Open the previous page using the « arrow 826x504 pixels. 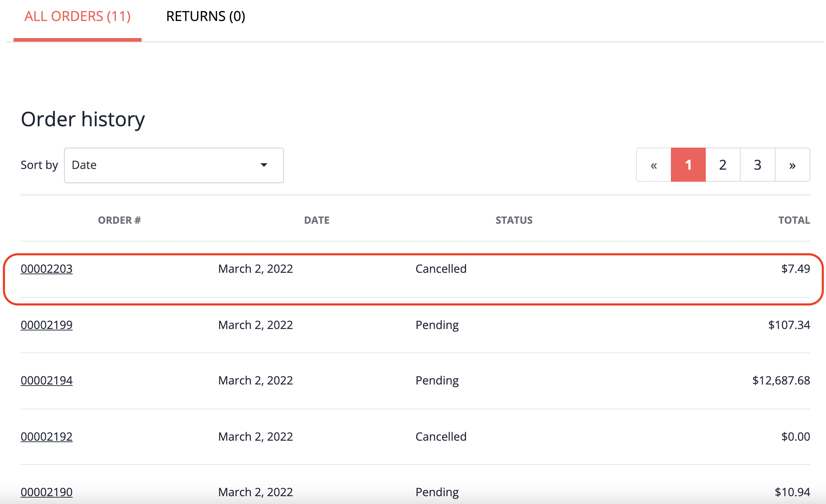pyautogui.click(x=653, y=165)
